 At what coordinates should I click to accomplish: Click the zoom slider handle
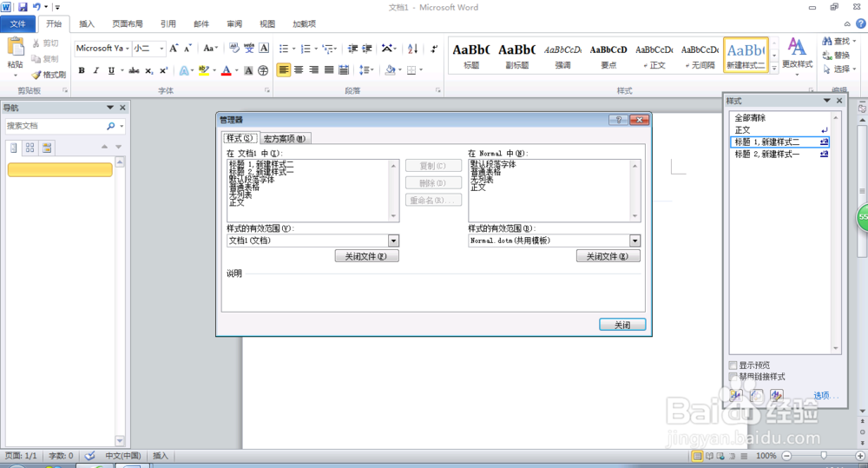(x=824, y=456)
